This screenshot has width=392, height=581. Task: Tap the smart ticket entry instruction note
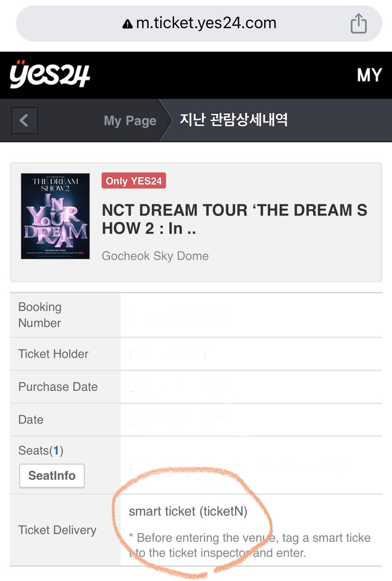250,545
